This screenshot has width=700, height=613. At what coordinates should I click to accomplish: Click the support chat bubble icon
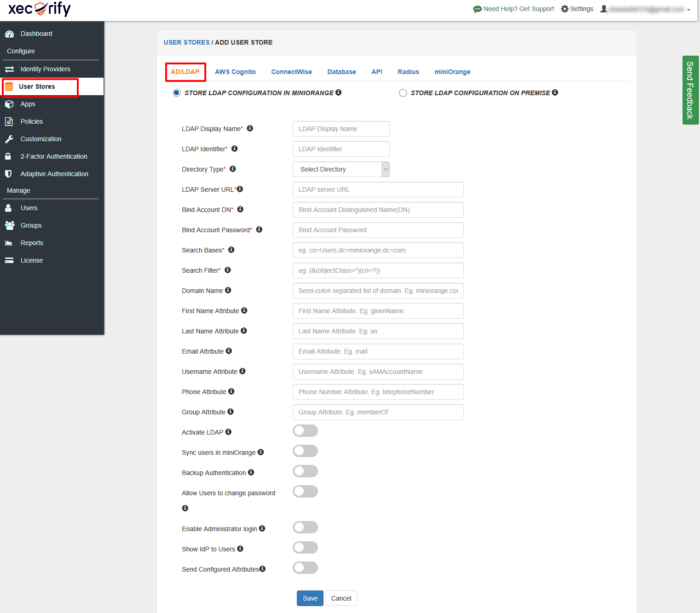(x=477, y=9)
